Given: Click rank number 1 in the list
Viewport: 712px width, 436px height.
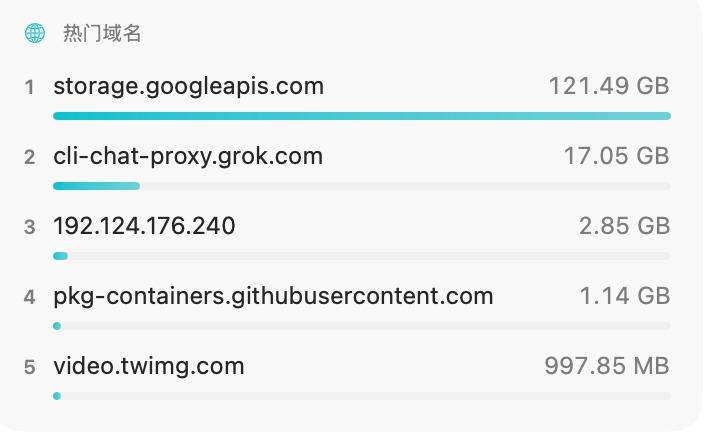Looking at the screenshot, I should click(x=30, y=87).
